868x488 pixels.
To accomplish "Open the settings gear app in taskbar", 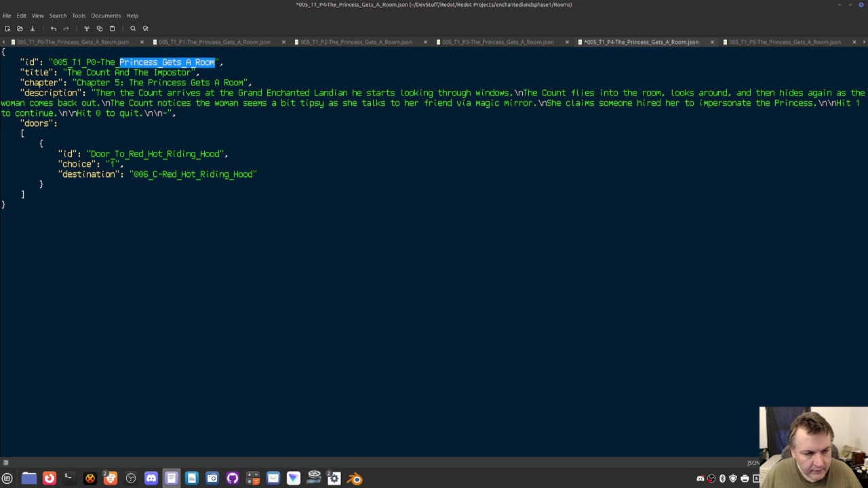I will 334,479.
